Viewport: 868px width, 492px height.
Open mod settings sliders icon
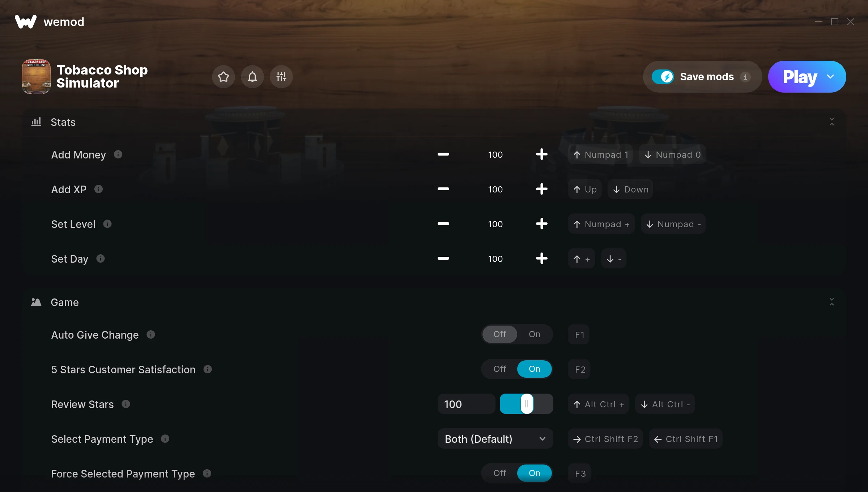point(281,77)
